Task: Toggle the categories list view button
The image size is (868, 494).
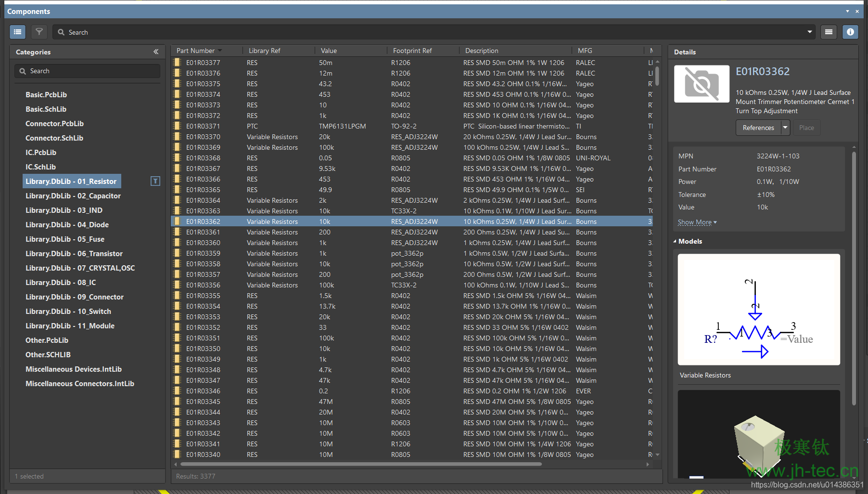Action: coord(18,32)
